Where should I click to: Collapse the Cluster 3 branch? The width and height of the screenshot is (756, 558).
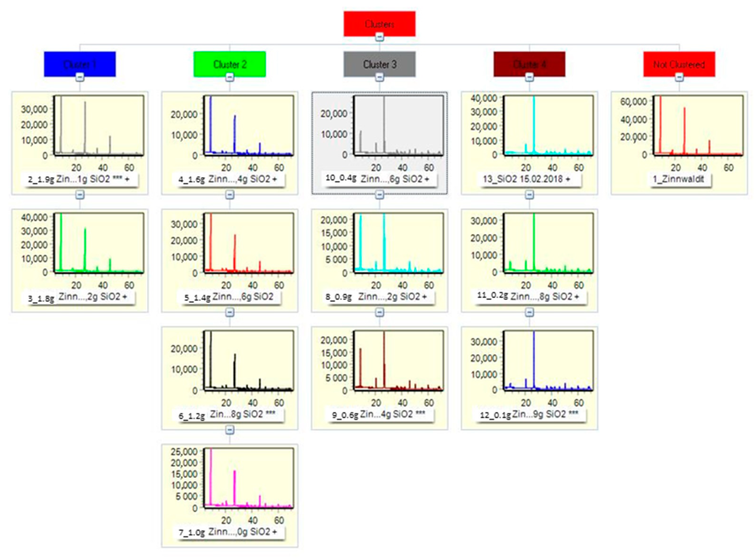pyautogui.click(x=379, y=77)
